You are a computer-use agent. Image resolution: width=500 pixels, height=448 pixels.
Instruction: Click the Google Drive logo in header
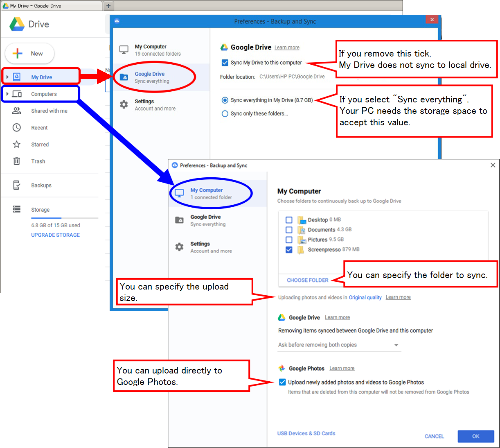click(17, 24)
